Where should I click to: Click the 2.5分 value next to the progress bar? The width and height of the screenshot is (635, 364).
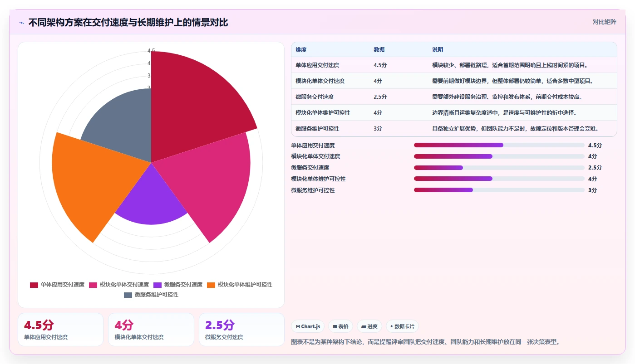click(595, 168)
